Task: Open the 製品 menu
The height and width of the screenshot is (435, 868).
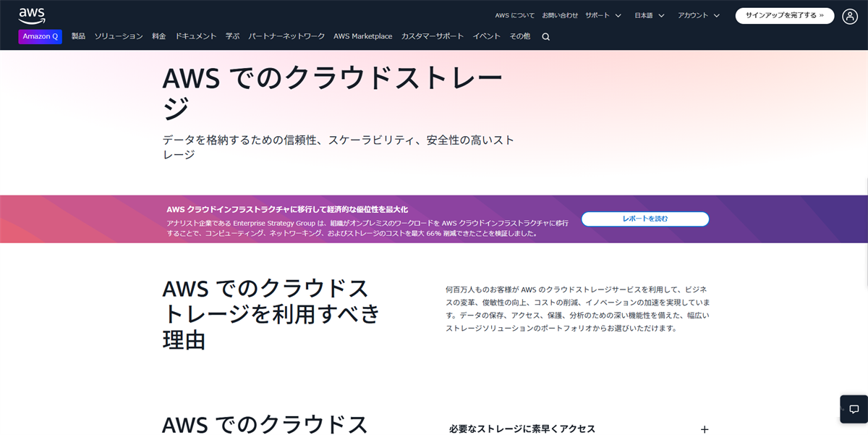Action: [x=78, y=36]
